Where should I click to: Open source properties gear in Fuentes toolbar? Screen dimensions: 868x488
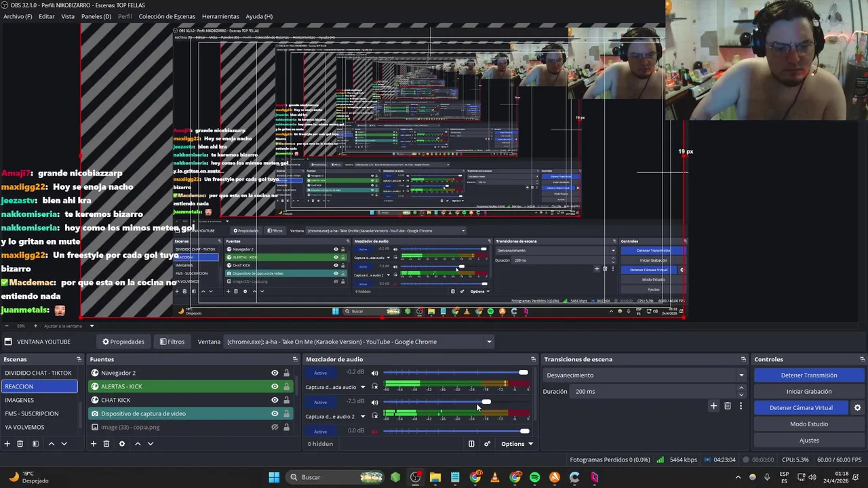(x=122, y=444)
